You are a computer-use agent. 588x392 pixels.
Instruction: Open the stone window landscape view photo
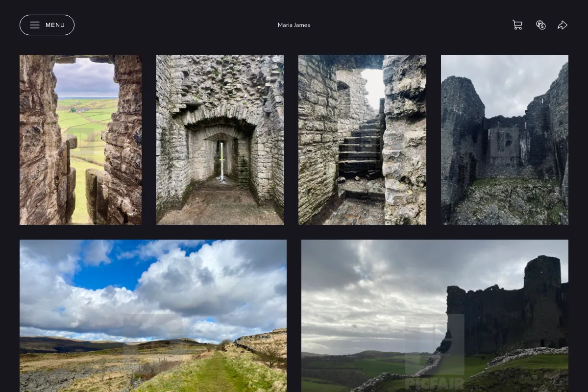[80, 140]
